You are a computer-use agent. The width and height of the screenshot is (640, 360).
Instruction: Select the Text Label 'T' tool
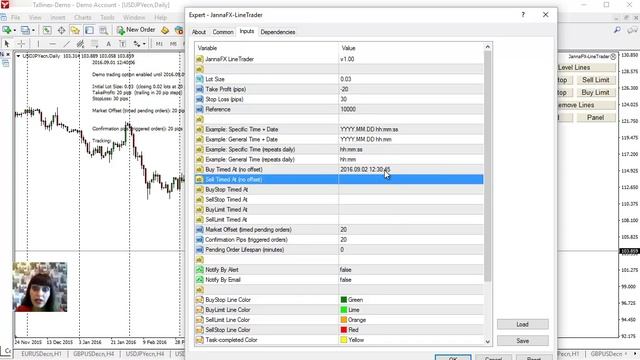coord(122,44)
